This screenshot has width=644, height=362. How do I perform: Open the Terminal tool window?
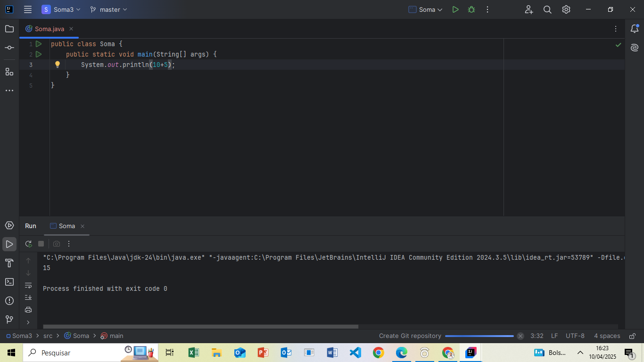coord(9,282)
